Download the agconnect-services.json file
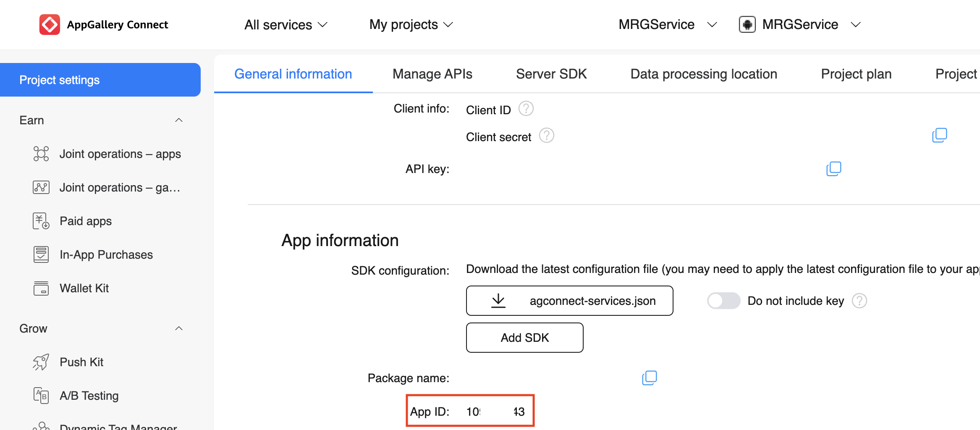This screenshot has height=430, width=980. 569,301
